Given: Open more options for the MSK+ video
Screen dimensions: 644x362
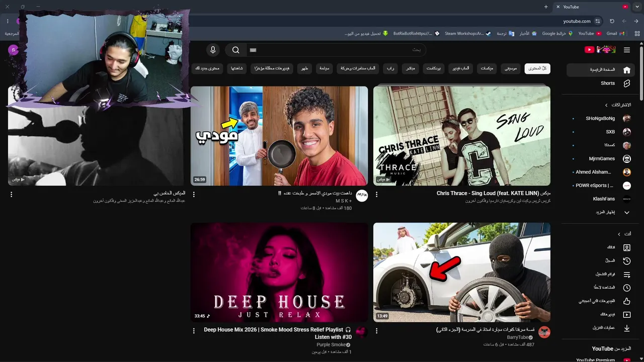Looking at the screenshot, I should point(194,194).
